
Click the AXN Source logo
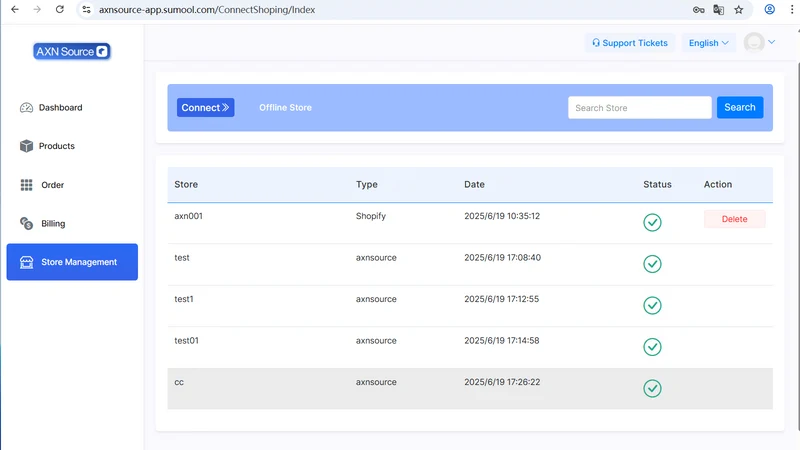click(x=72, y=51)
